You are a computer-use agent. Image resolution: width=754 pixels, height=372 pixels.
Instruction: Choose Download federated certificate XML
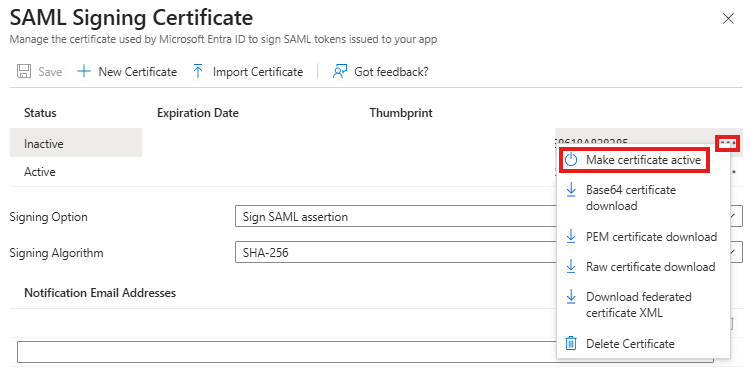(643, 305)
